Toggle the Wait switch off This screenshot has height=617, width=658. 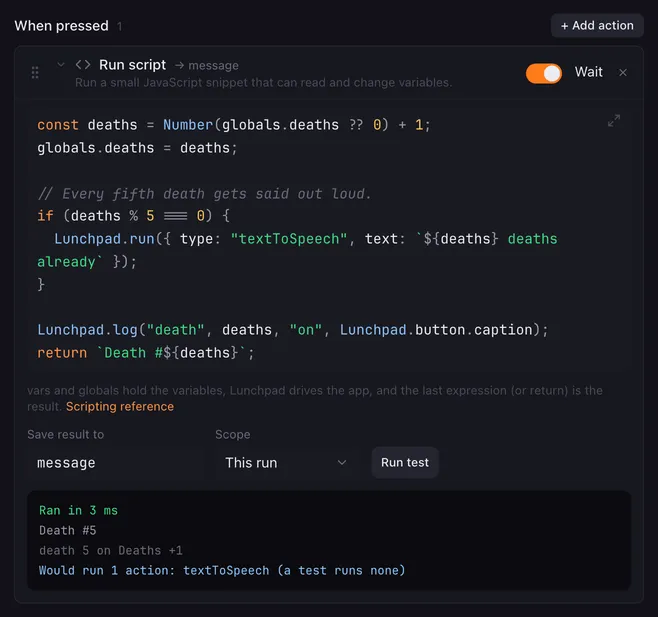pyautogui.click(x=544, y=73)
